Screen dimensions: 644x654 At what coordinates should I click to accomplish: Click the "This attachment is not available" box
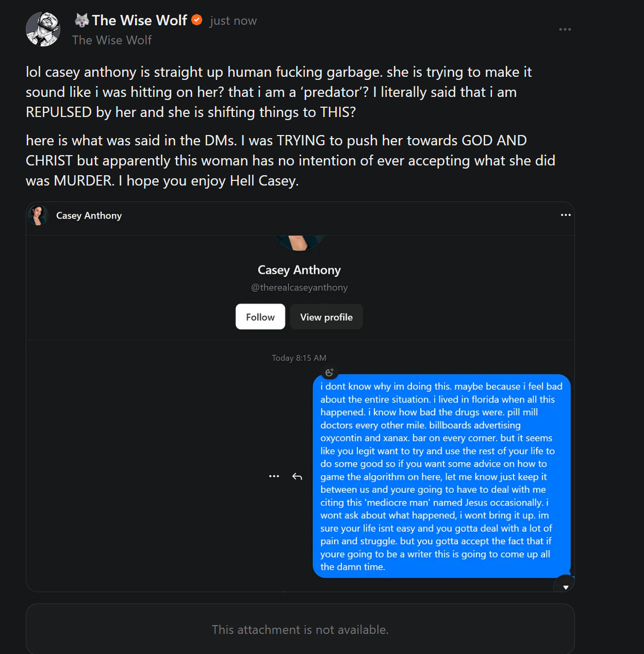coord(300,629)
